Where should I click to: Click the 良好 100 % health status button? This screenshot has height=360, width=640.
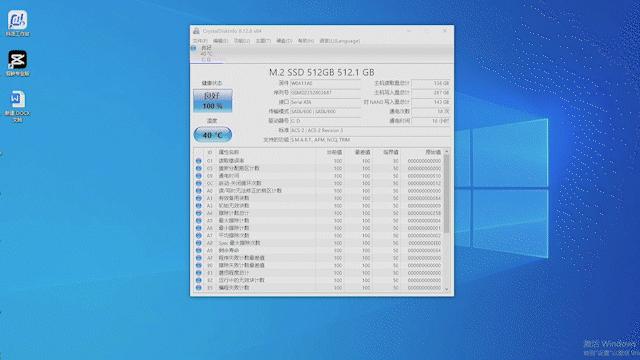click(213, 100)
